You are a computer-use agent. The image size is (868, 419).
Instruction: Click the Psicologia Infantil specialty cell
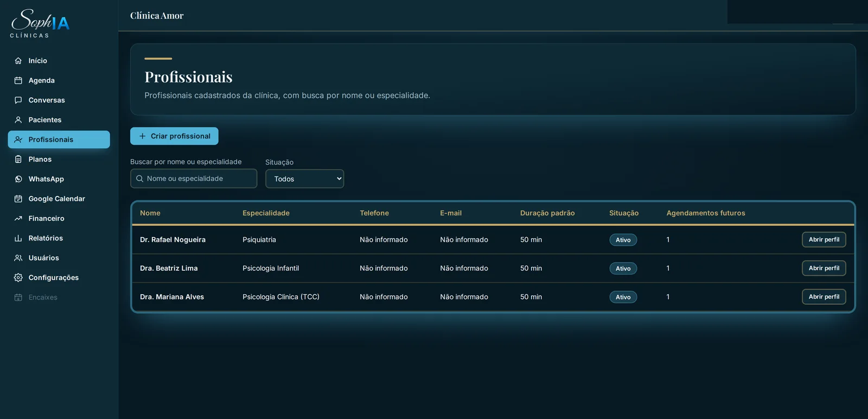click(x=271, y=268)
